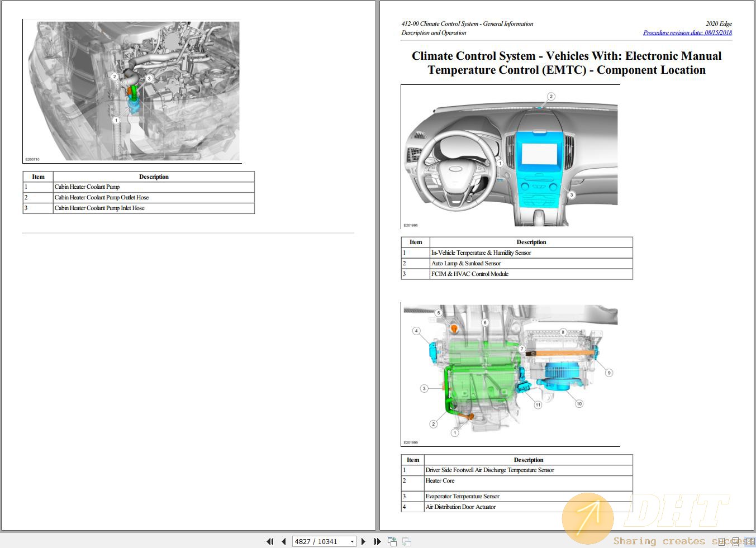Screen dimensions: 756x548
Task: Go to the first page
Action: pyautogui.click(x=270, y=541)
